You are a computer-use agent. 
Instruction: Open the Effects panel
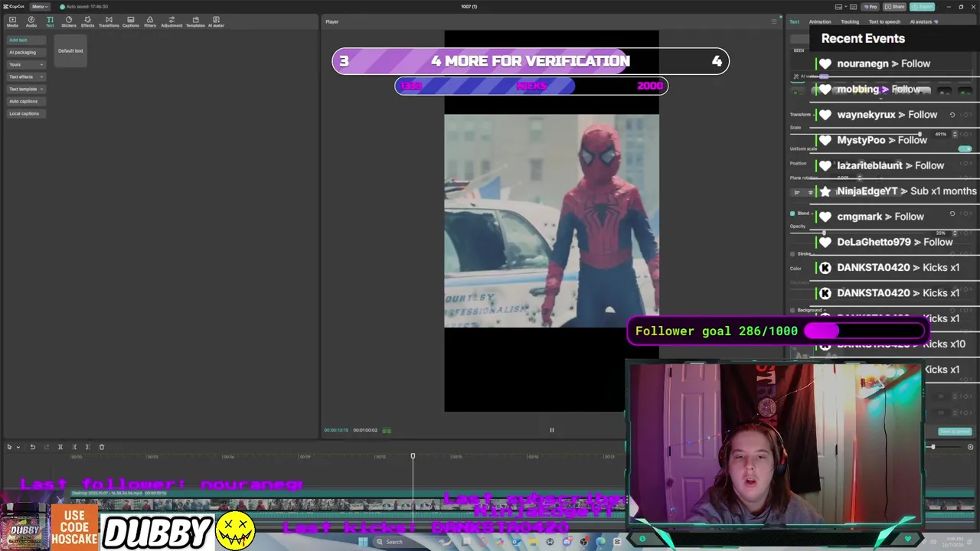pyautogui.click(x=88, y=21)
